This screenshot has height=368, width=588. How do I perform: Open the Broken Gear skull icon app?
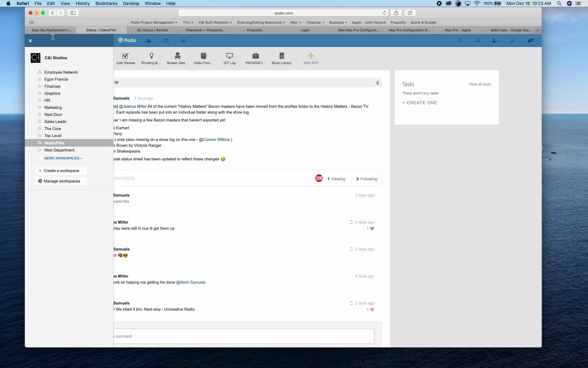tap(177, 59)
